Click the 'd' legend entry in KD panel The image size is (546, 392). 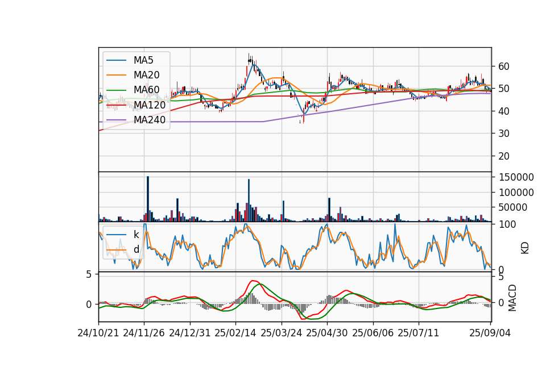coord(136,249)
